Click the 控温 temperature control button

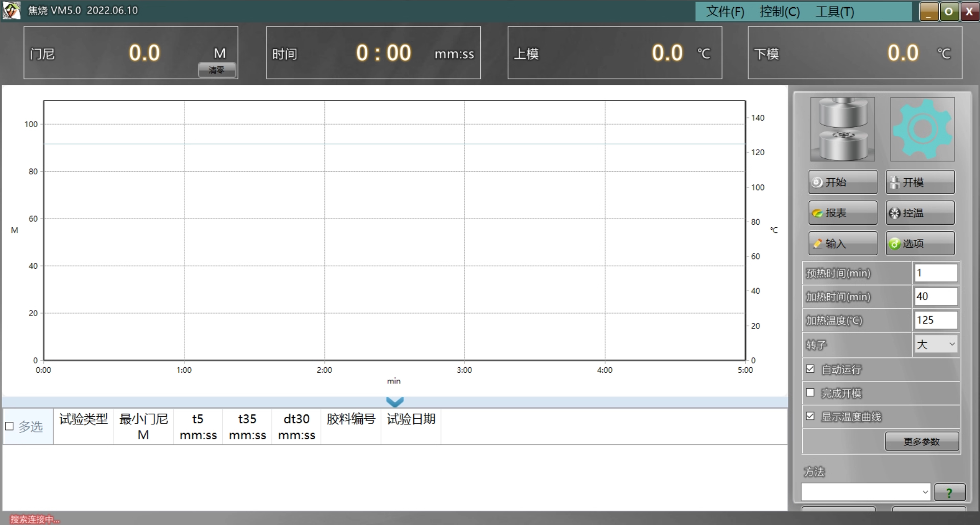(x=920, y=213)
